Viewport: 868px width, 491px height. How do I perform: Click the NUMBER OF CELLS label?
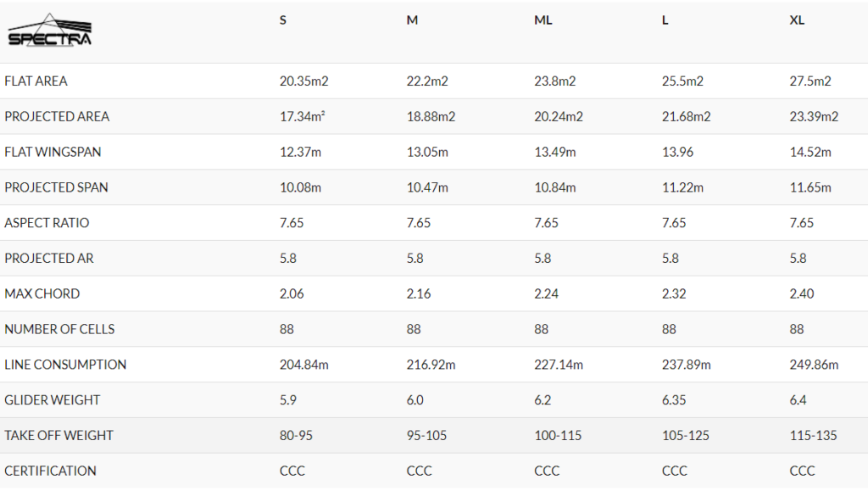[x=59, y=329]
